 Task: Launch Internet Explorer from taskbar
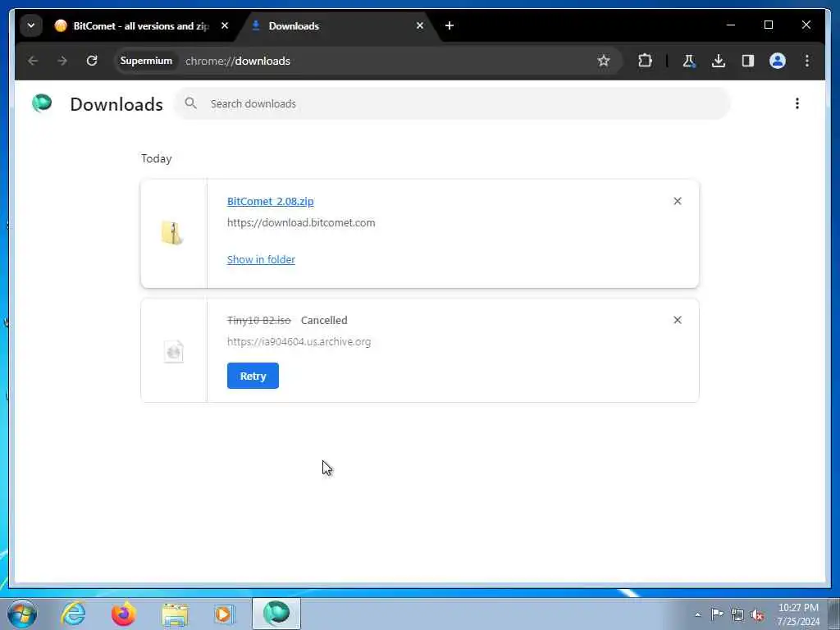click(x=73, y=614)
